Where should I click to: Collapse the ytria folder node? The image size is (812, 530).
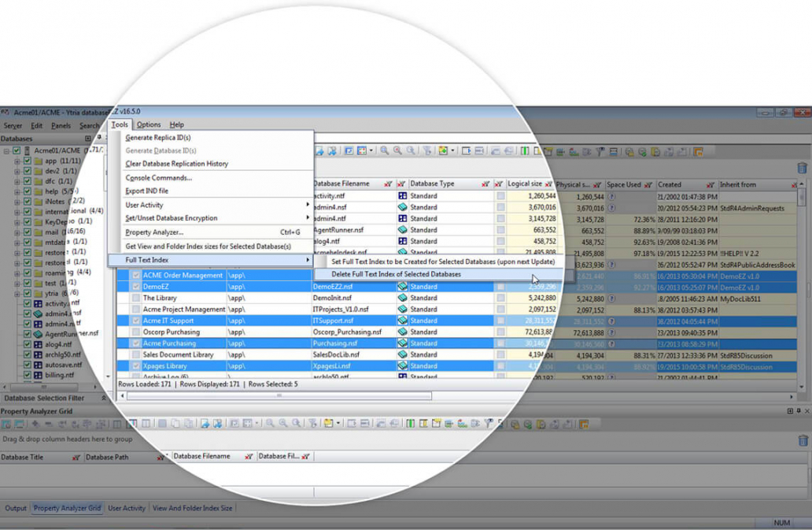click(x=17, y=293)
